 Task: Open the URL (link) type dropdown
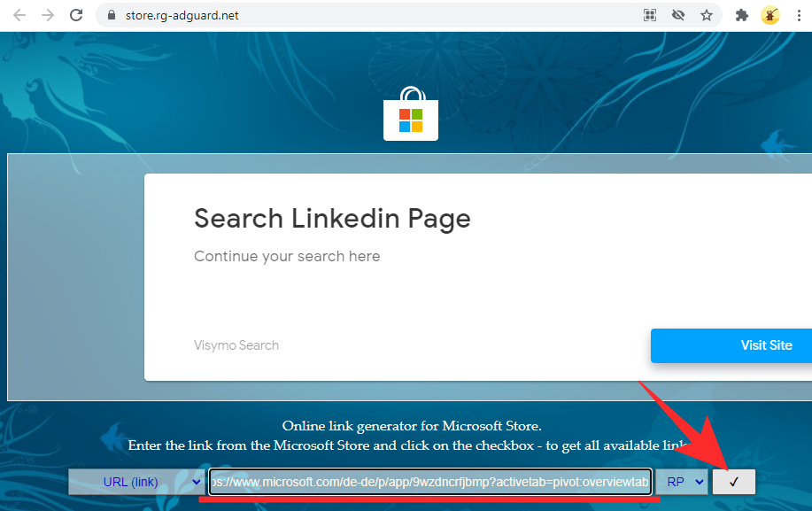pos(136,482)
